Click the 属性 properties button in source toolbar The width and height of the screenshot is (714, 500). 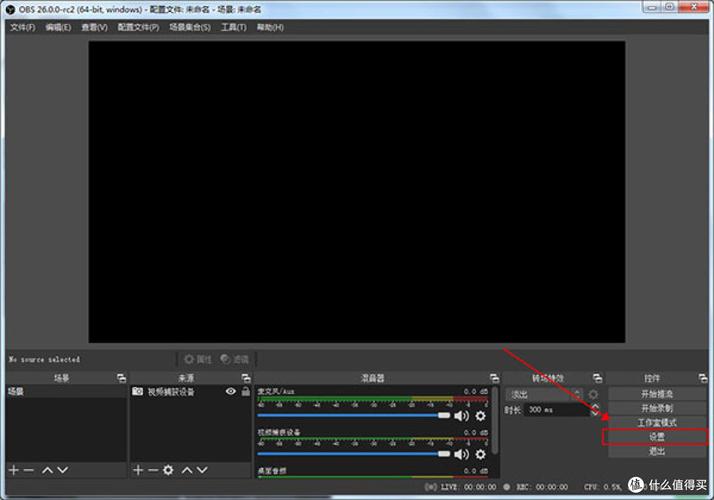[198, 359]
